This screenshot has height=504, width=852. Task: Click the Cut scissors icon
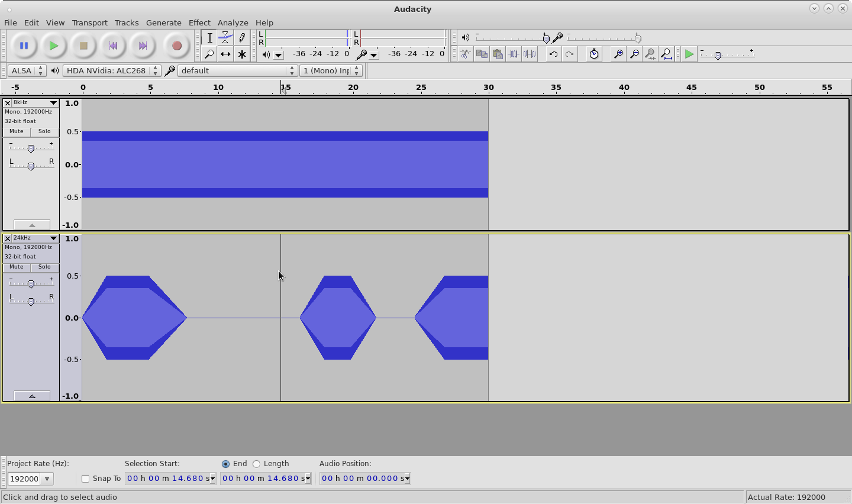[x=465, y=54]
